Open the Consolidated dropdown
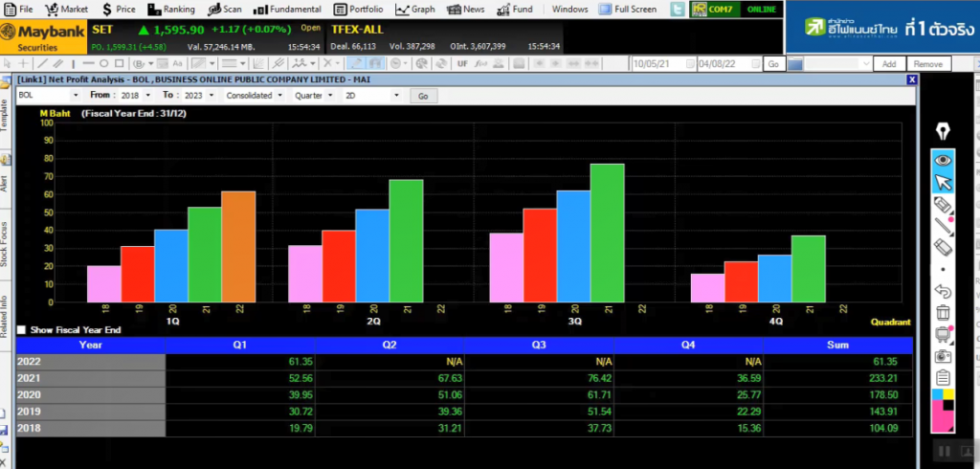 coord(280,95)
